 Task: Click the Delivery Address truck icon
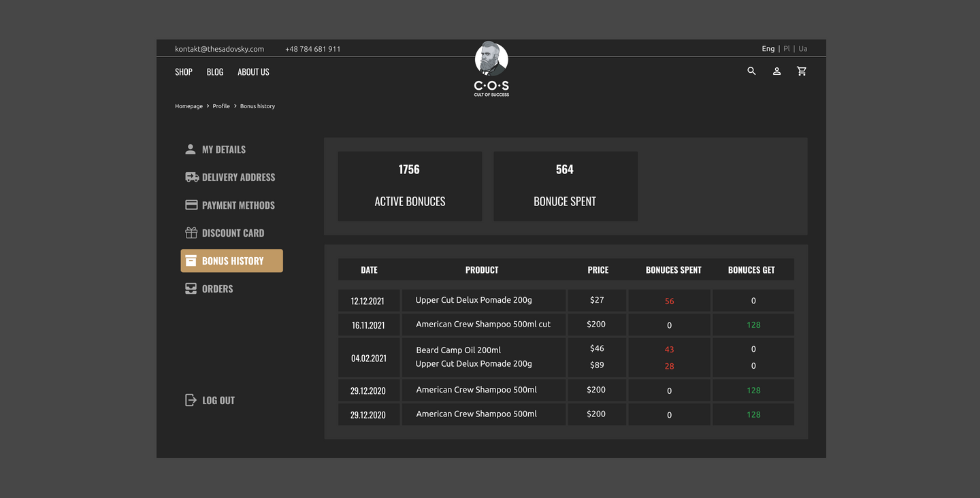(x=191, y=177)
